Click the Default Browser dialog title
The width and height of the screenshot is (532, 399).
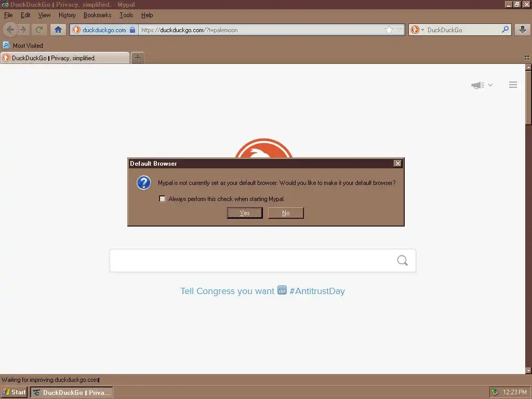pos(153,164)
